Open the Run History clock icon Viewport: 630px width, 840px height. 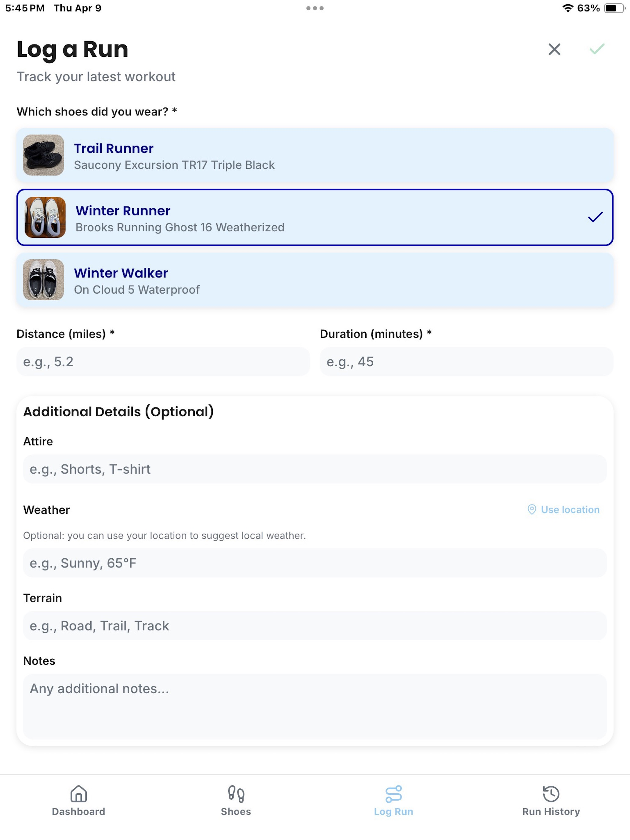pyautogui.click(x=551, y=794)
